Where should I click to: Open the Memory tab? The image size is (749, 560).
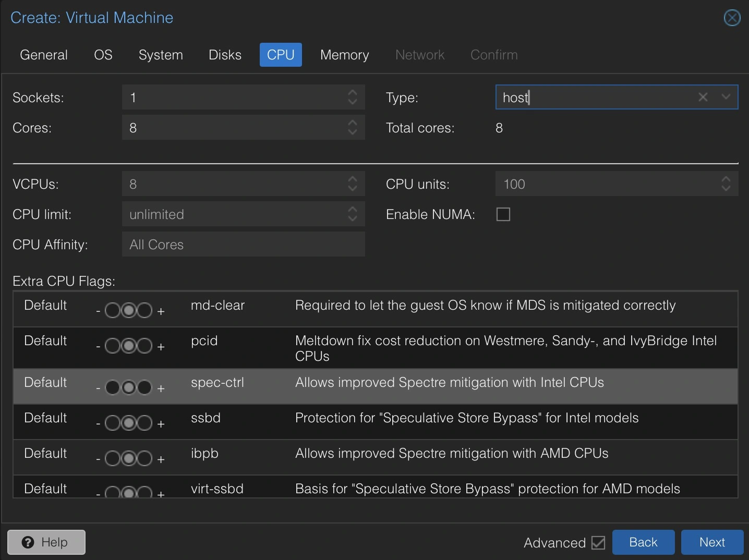(x=345, y=55)
